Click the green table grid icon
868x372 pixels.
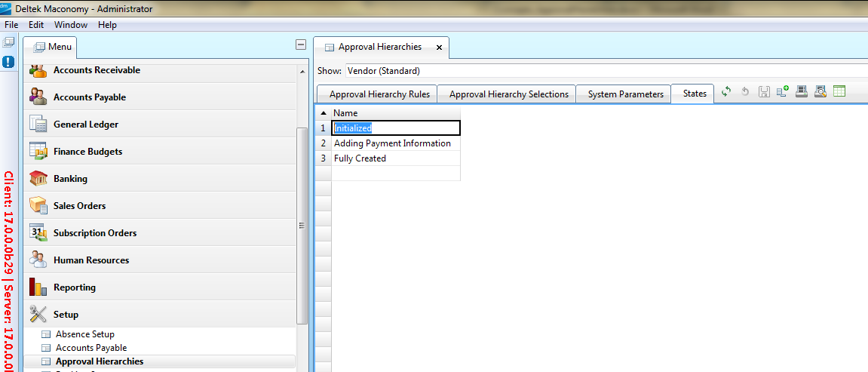[x=839, y=92]
